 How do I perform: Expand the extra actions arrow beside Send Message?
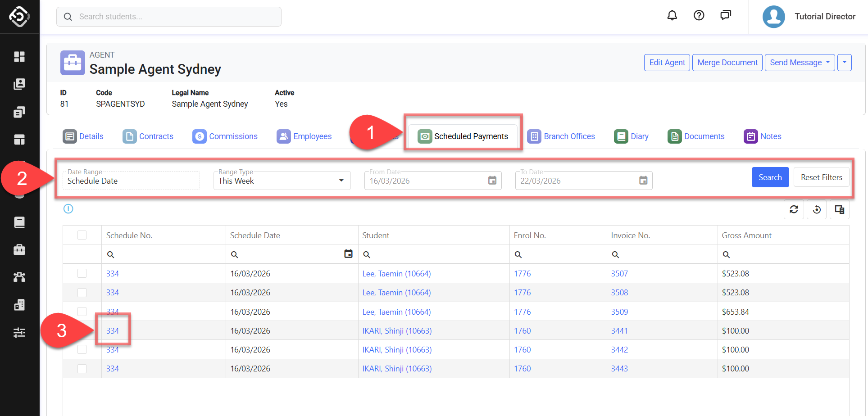844,63
